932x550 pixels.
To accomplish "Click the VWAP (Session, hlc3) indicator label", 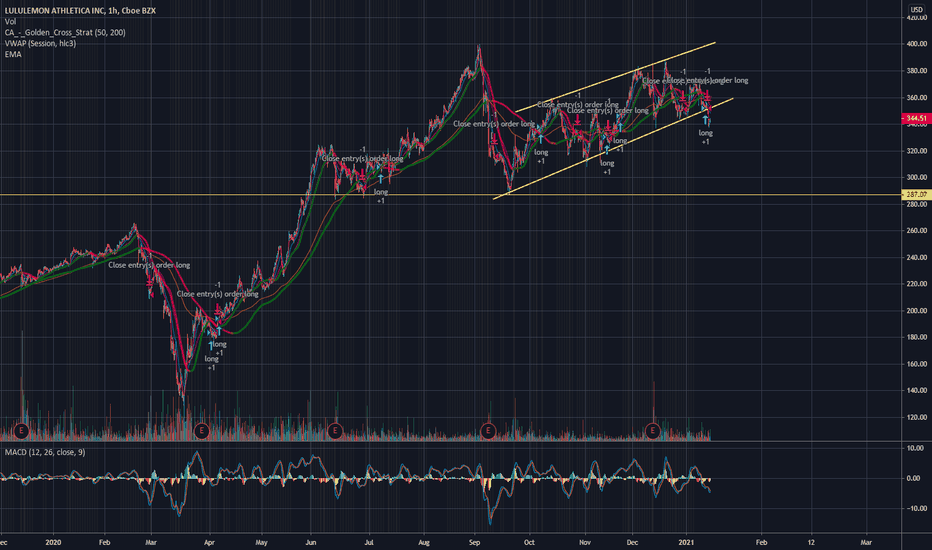I will (x=40, y=43).
